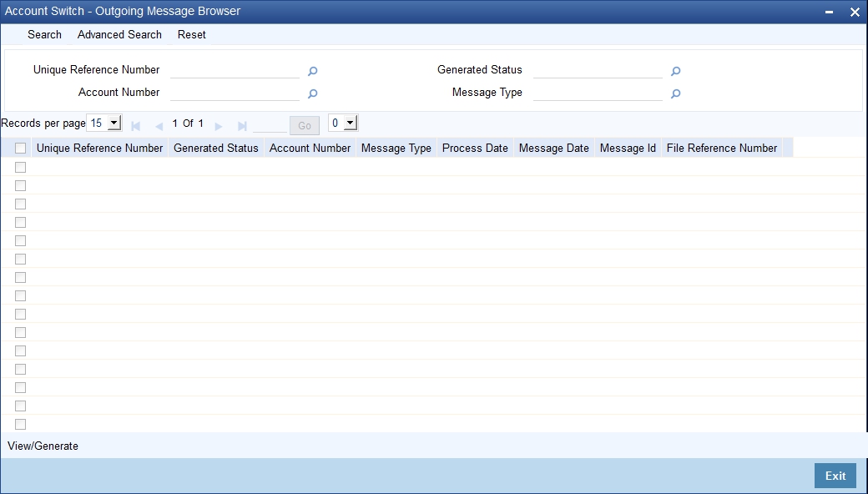The width and height of the screenshot is (868, 494).
Task: Sort by Message Id column header
Action: [628, 148]
